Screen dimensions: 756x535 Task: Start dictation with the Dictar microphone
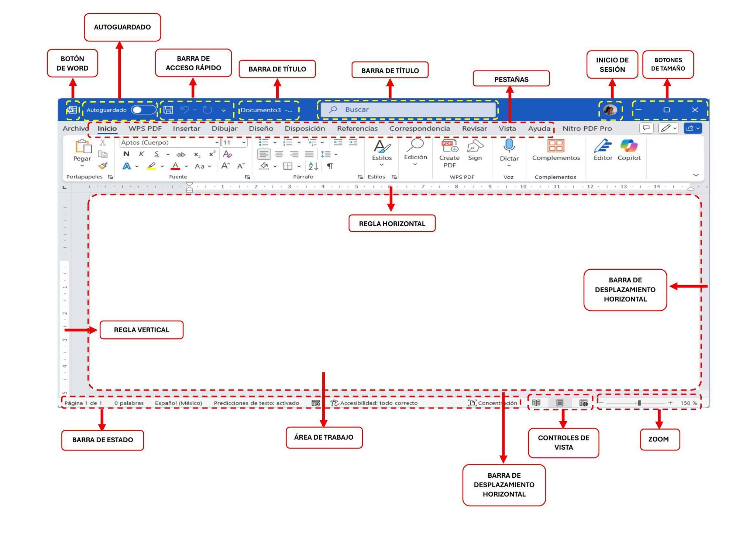coord(509,146)
